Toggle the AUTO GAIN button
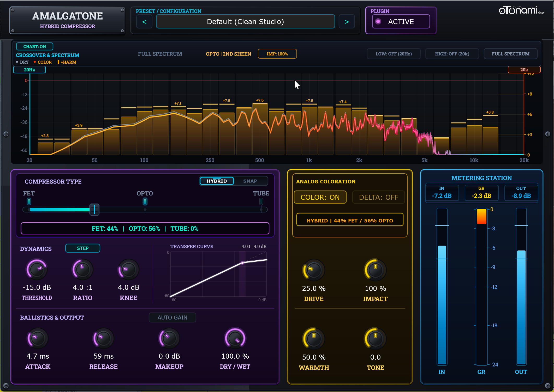 [x=172, y=317]
